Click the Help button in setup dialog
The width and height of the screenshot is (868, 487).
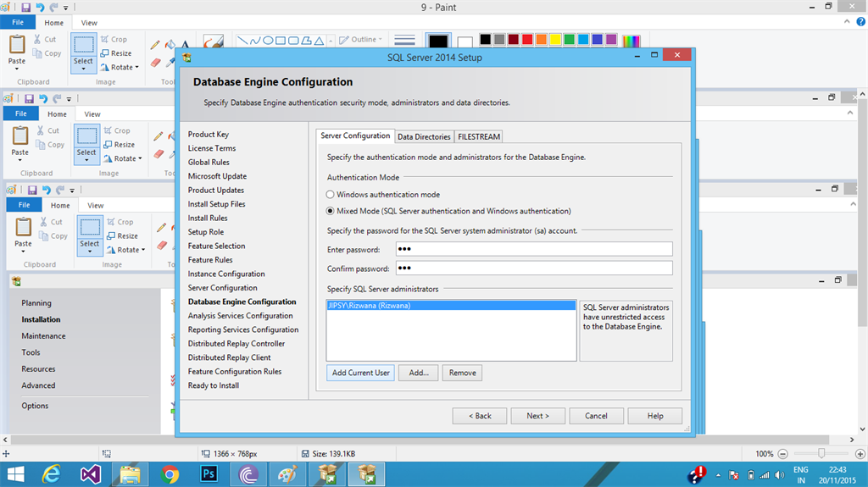pos(655,416)
